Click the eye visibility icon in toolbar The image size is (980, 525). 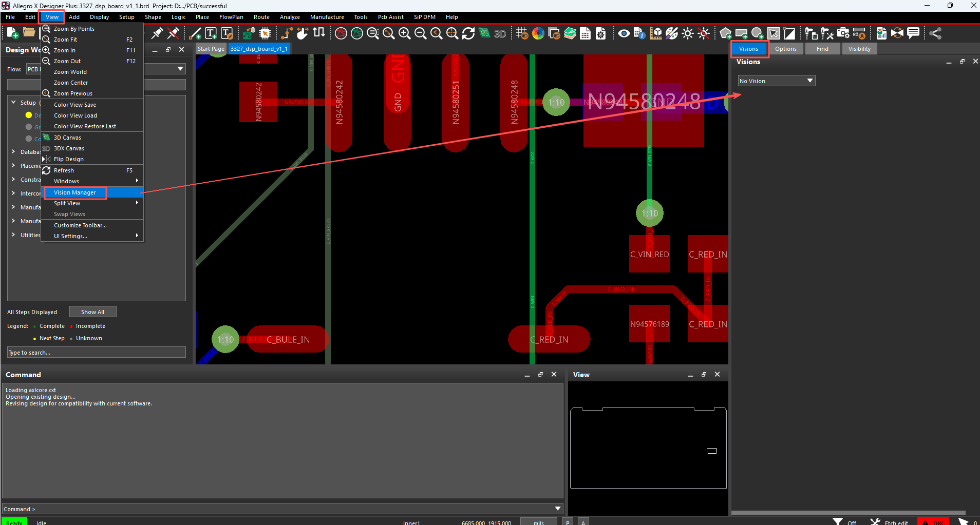tap(624, 33)
